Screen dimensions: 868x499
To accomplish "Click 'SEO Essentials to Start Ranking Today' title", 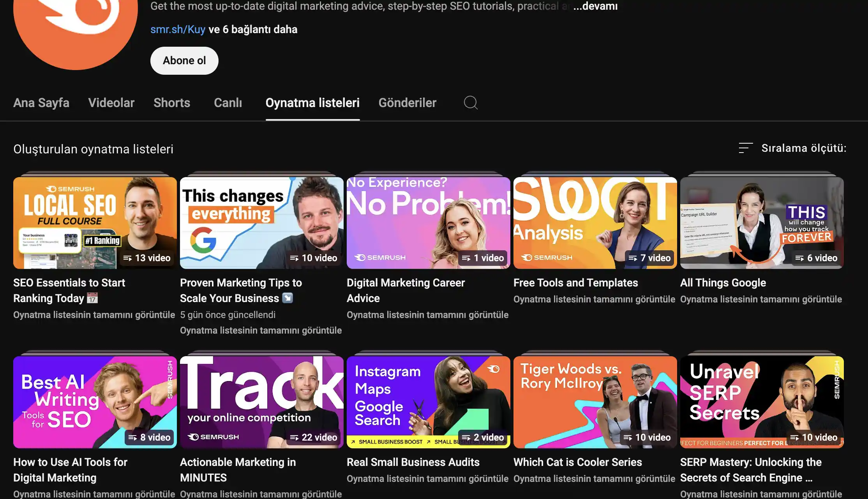I will click(69, 290).
